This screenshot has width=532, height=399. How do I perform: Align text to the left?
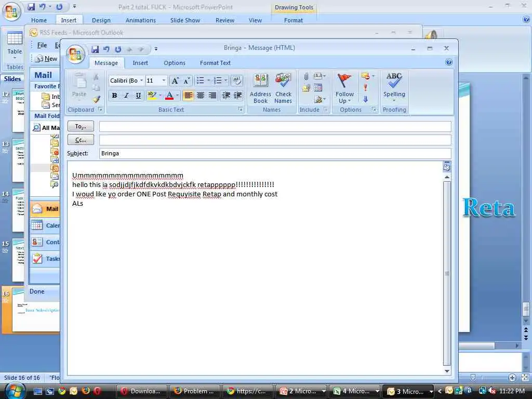pos(188,96)
